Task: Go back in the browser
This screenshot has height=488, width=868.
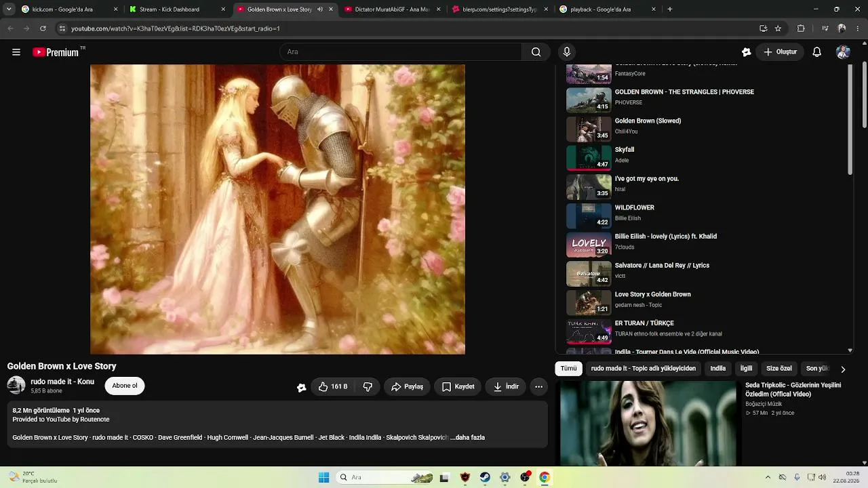Action: pos(10,28)
